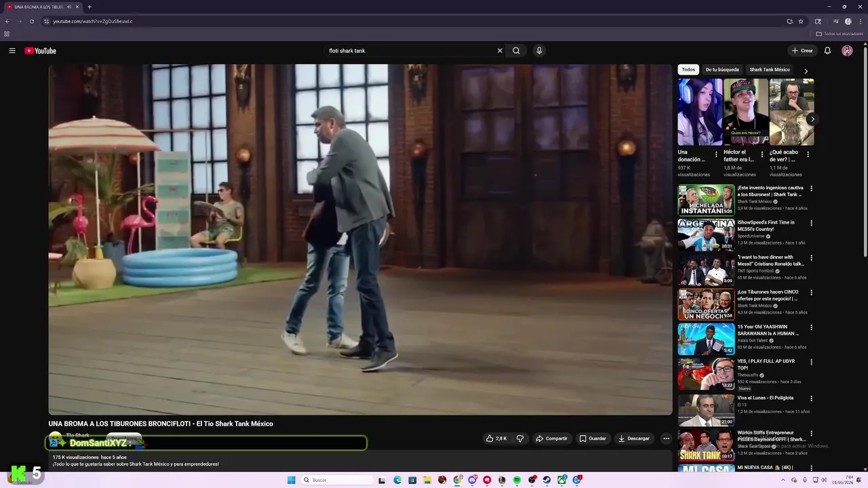Screen dimensions: 868x488
Task: Open 'Todos los marcadores' bookmarks folder
Action: [x=840, y=33]
